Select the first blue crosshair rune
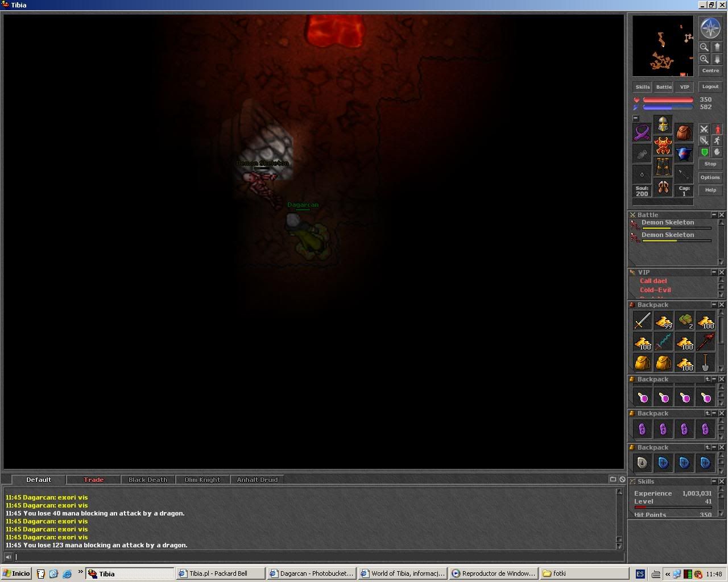728x582 pixels. [x=663, y=463]
